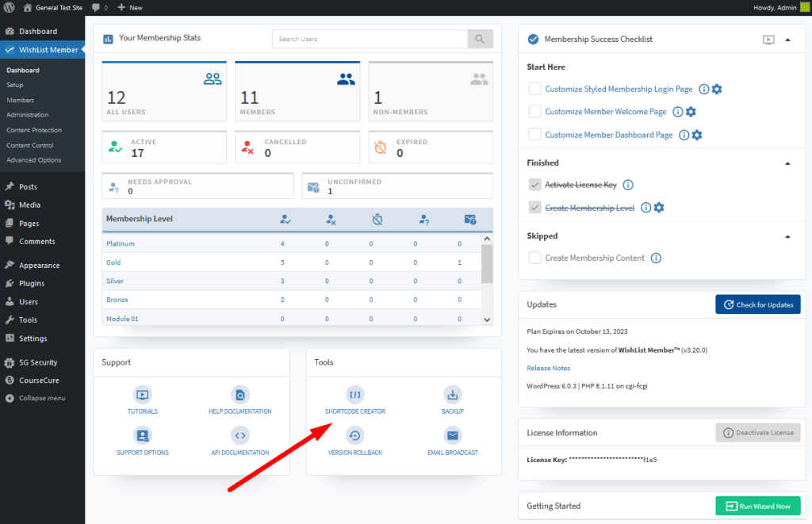Open the Tutorials support icon
Viewport: 812px width, 524px height.
click(143, 395)
